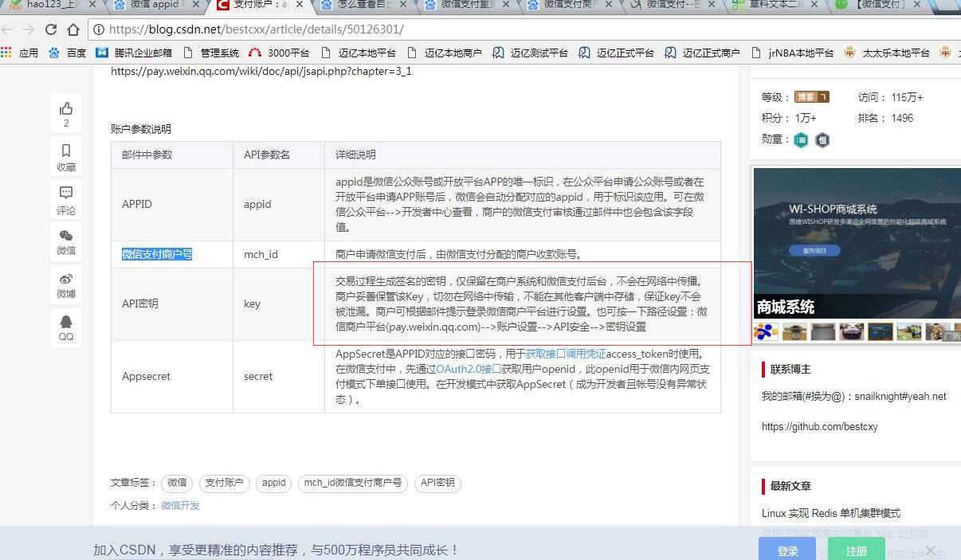Screen dimensions: 961x560
Task: Switch to the 怎么查看自己 tab
Action: [365, 5]
